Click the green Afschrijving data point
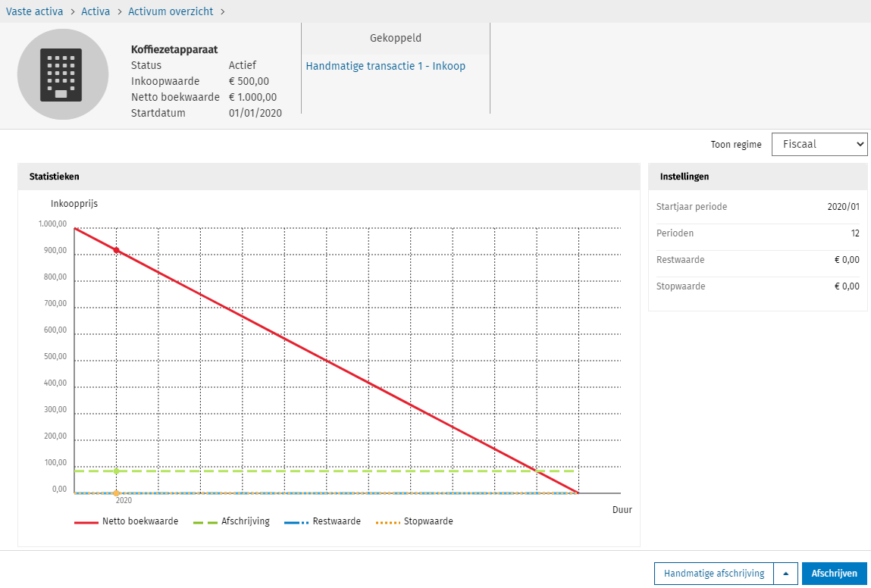This screenshot has width=871, height=588. click(116, 471)
